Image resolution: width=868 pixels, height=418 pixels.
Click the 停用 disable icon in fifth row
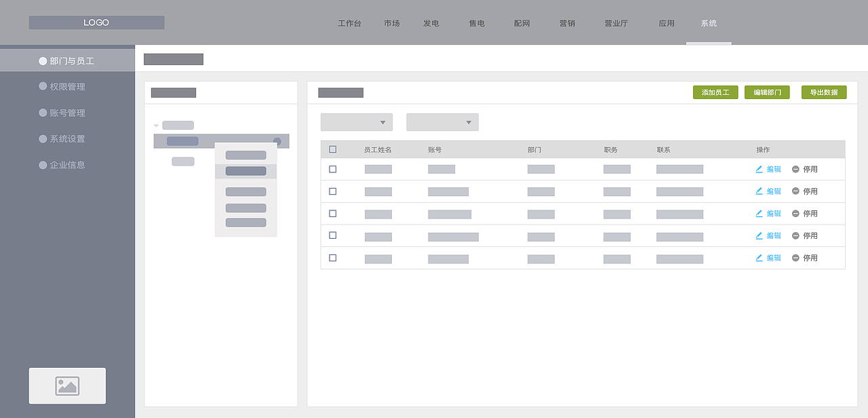tap(795, 258)
